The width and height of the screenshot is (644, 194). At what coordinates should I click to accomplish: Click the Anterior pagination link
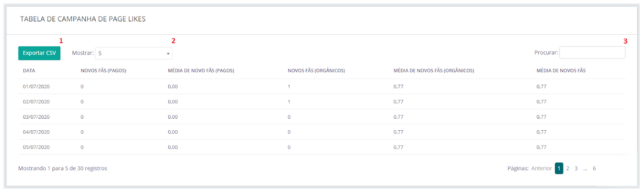pyautogui.click(x=541, y=169)
